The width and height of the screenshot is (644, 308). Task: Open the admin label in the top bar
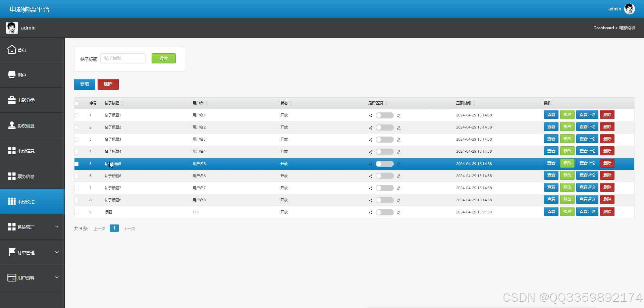[x=614, y=9]
